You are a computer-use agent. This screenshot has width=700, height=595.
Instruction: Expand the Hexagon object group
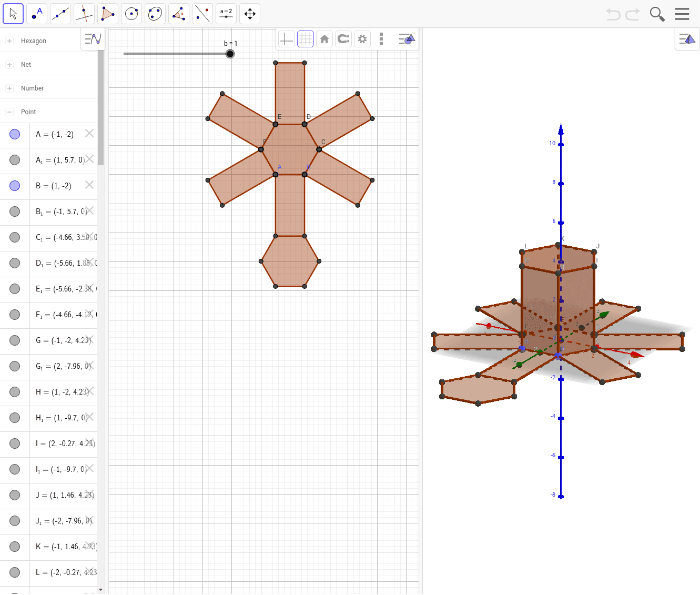[x=9, y=41]
